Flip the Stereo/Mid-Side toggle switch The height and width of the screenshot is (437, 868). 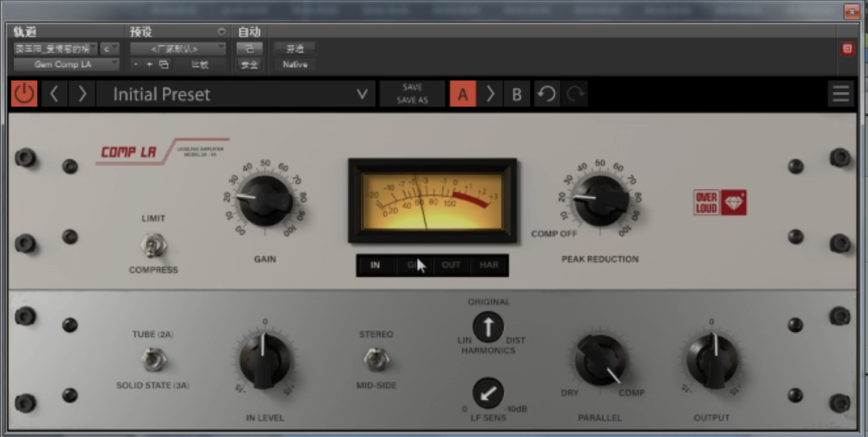[376, 359]
